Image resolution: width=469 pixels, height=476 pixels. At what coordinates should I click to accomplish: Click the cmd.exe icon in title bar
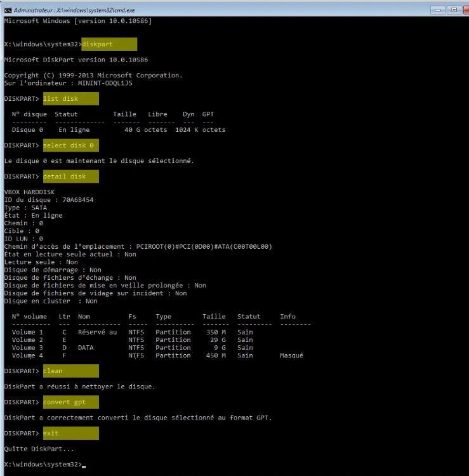coord(8,10)
